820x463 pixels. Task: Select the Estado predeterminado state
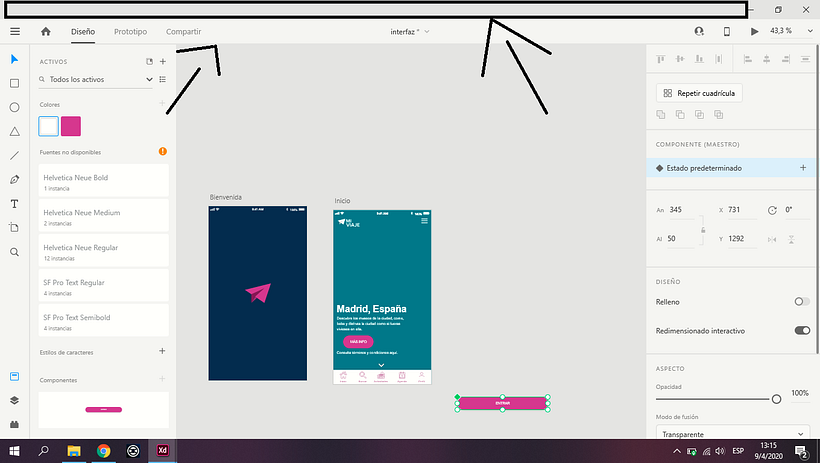731,168
